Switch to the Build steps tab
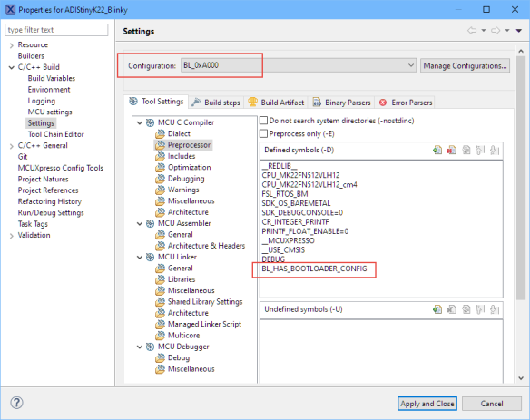The image size is (530, 420). [x=216, y=103]
